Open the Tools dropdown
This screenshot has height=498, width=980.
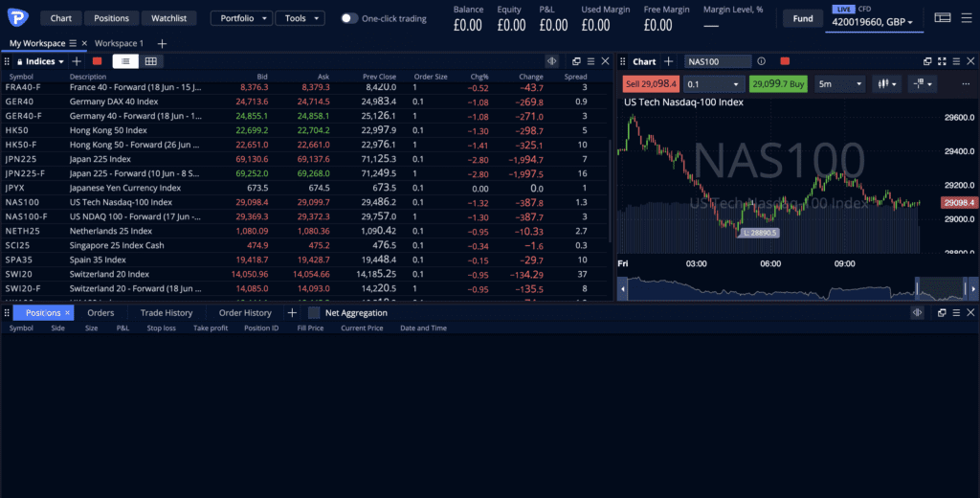tap(300, 18)
